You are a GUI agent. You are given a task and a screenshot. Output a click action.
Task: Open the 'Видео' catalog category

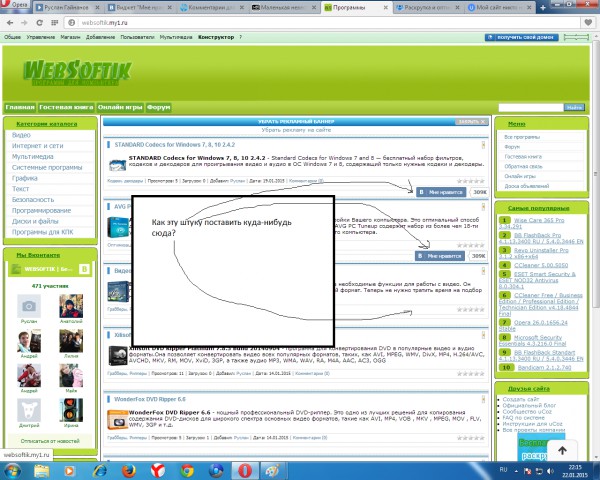click(x=21, y=135)
